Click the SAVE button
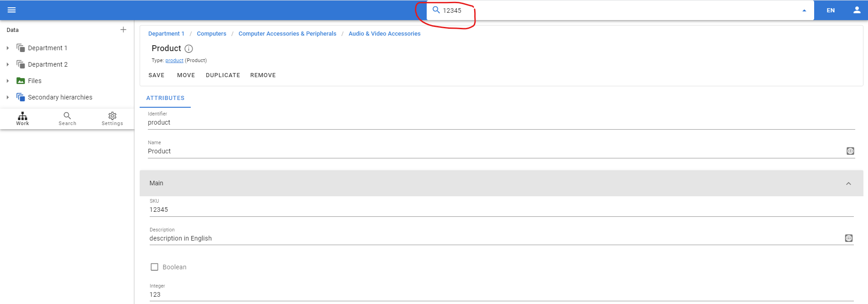 (157, 75)
